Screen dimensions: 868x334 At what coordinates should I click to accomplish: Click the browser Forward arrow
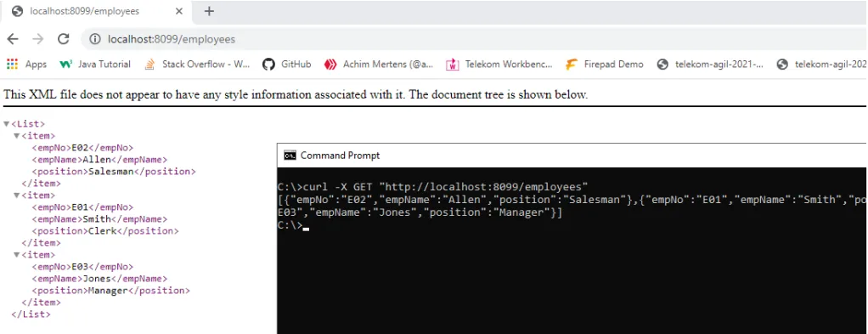coord(37,39)
